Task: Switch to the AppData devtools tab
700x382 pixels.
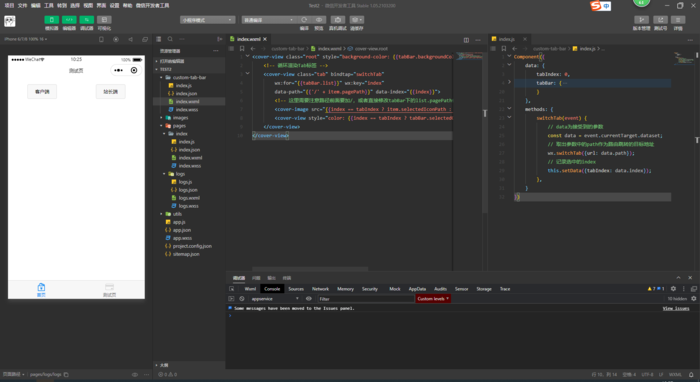Action: point(417,289)
